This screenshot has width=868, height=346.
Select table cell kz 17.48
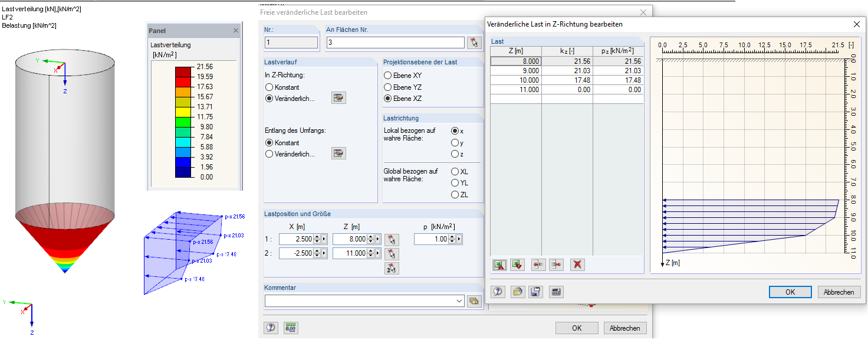point(567,80)
